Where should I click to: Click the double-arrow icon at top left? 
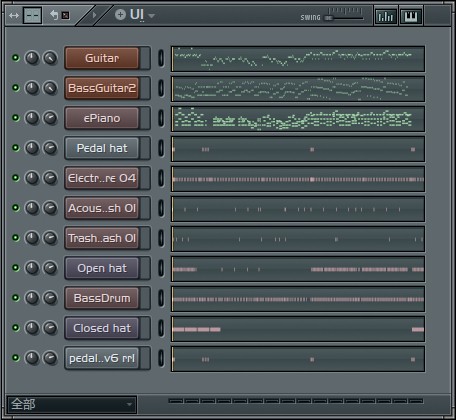(x=14, y=15)
